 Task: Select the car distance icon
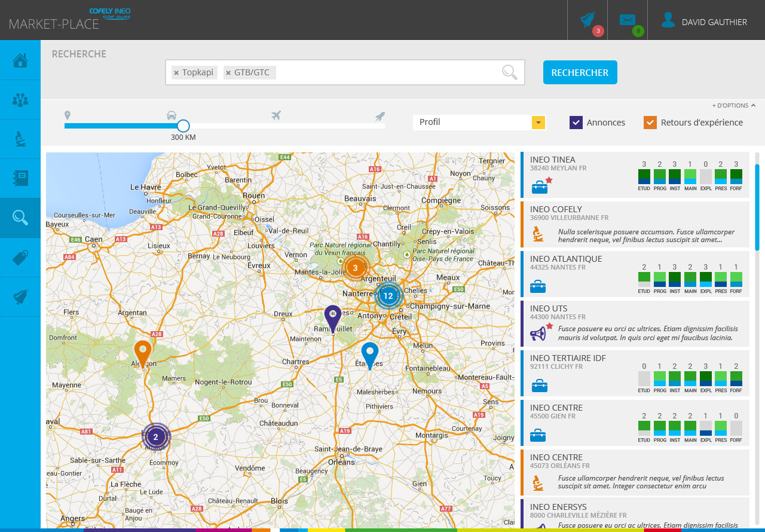[172, 115]
